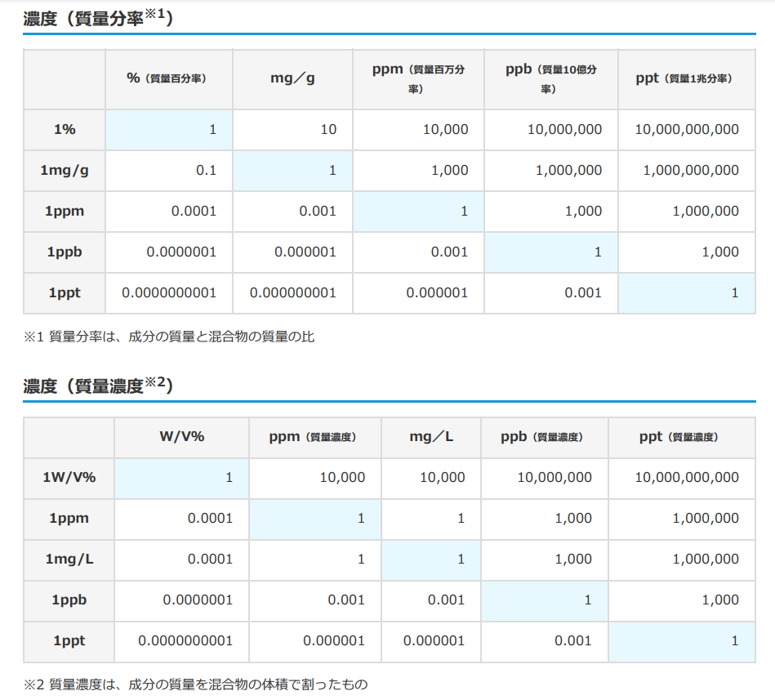Select the mg/L column header
The height and width of the screenshot is (700, 775).
431,437
